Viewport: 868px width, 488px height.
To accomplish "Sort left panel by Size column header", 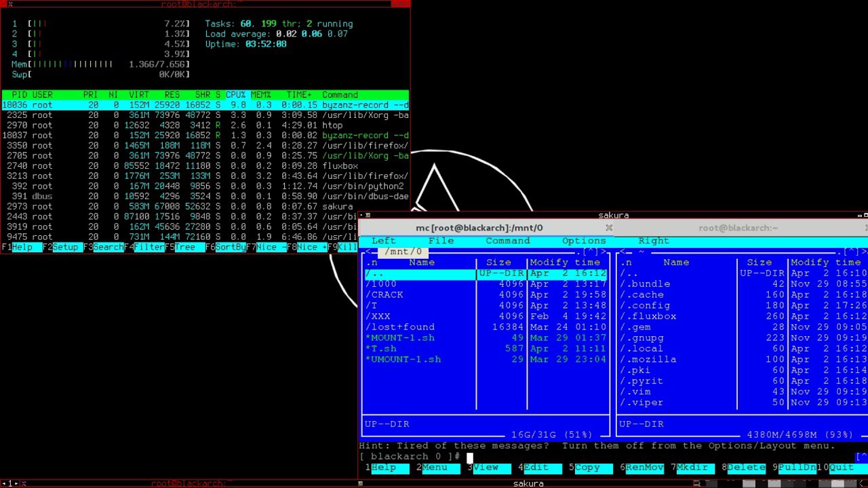I will (x=498, y=262).
